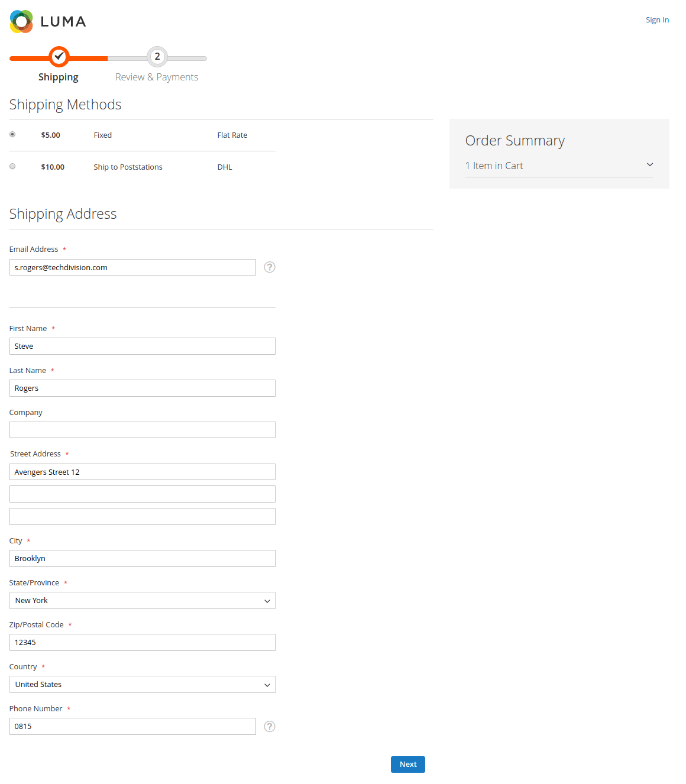Focus the Last Name field

(143, 388)
